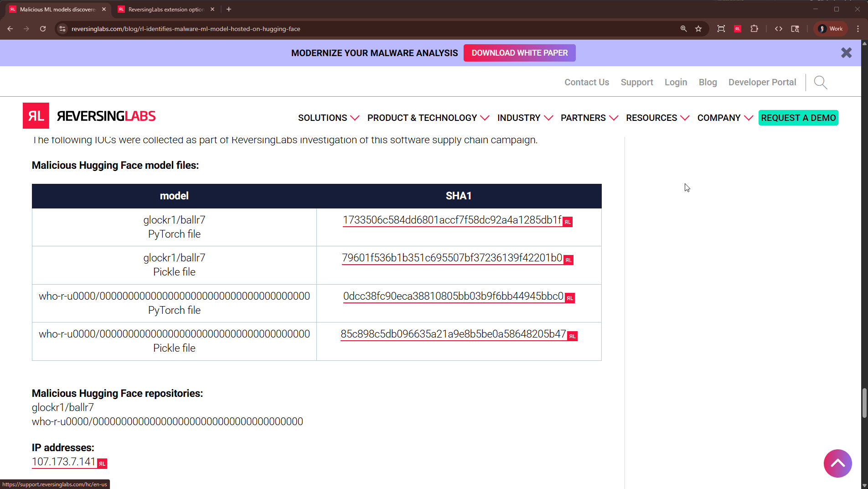Click the 'IP addresses:' heading
This screenshot has height=489, width=868.
click(63, 447)
